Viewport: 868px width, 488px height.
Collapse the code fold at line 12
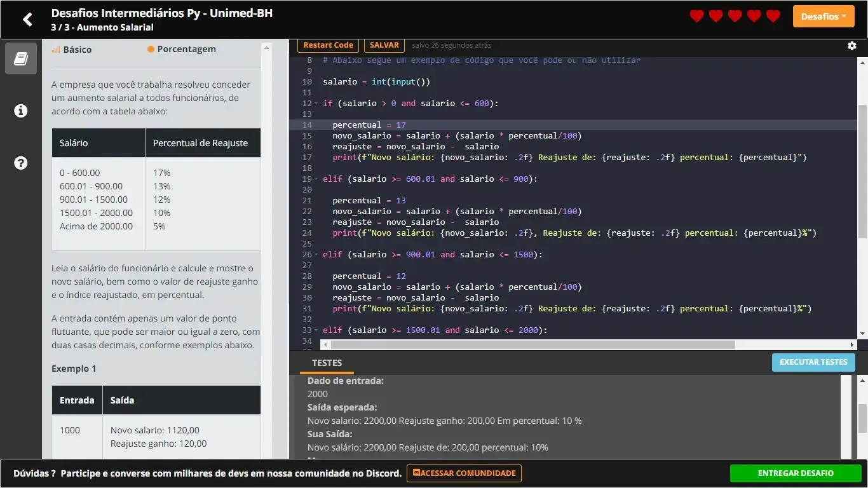click(x=316, y=104)
